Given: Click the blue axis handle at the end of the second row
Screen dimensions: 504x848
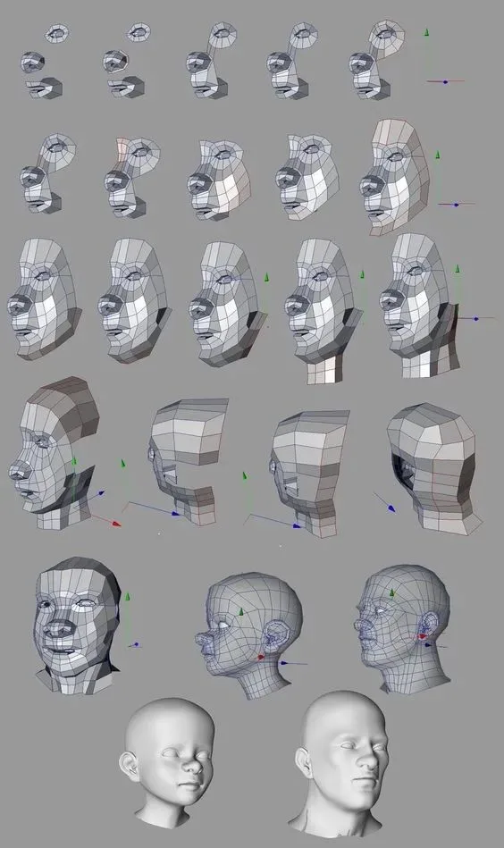Looking at the screenshot, I should 456,205.
